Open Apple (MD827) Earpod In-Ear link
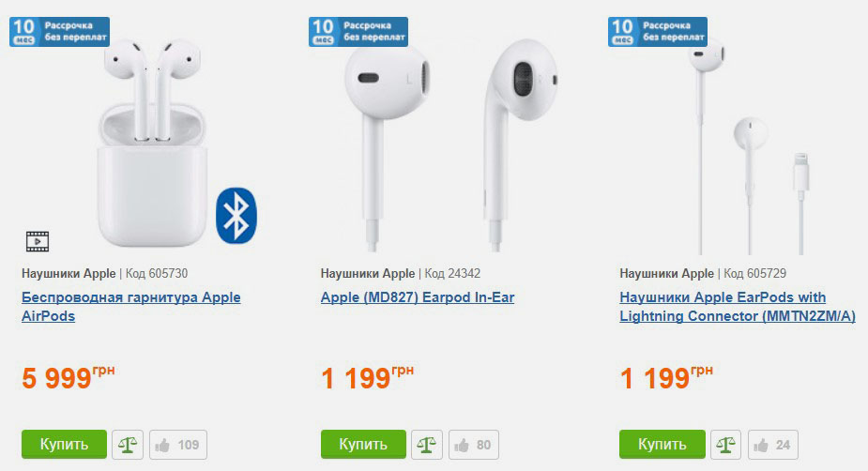This screenshot has height=471, width=868. (x=418, y=297)
